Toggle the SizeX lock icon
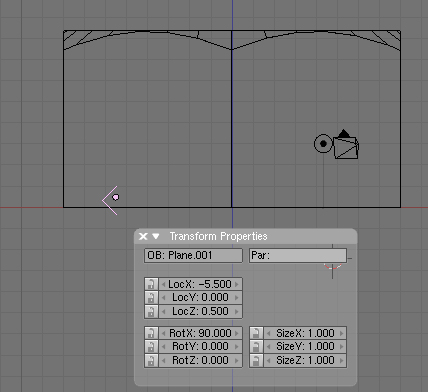Screen dimensions: 428x392 click(x=256, y=333)
